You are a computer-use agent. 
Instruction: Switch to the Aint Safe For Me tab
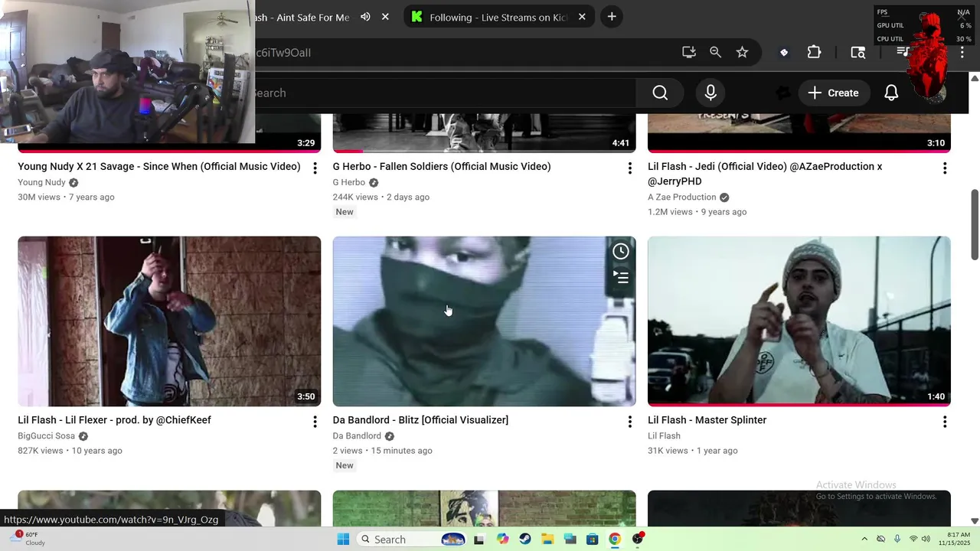pyautogui.click(x=302, y=17)
